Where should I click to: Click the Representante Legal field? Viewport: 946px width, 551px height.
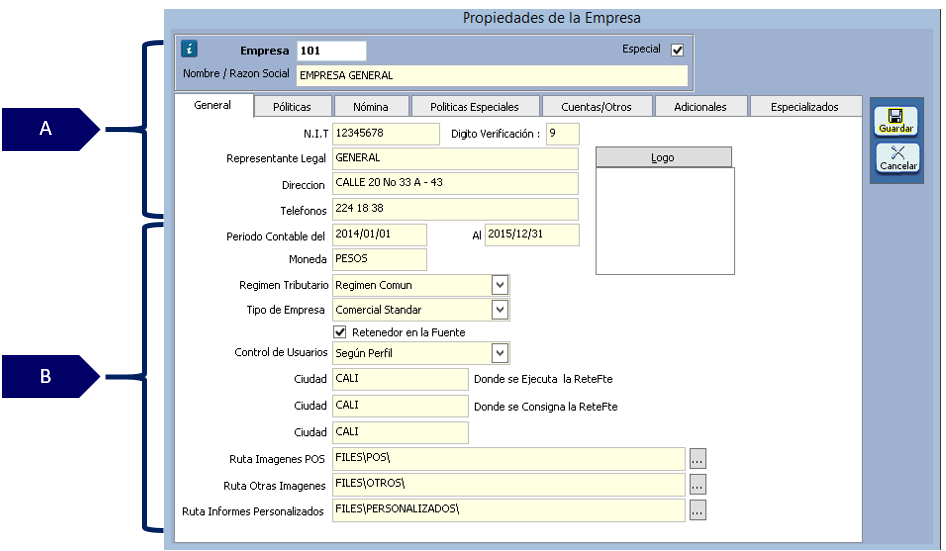456,158
